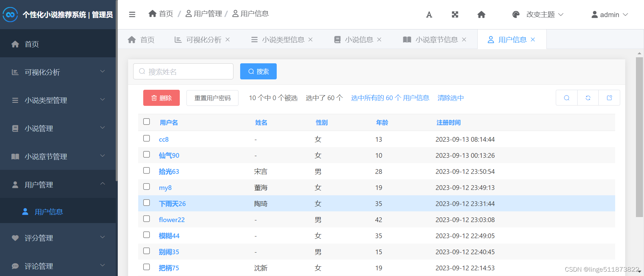The image size is (644, 276).
Task: Close the 可视化分析 tab
Action: click(228, 40)
